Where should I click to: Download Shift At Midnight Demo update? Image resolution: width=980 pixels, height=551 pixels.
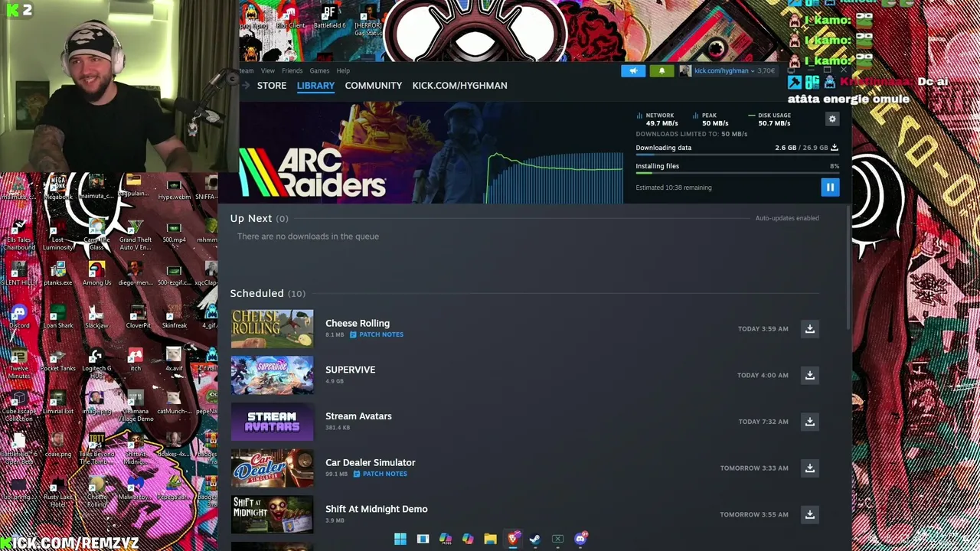(x=809, y=514)
